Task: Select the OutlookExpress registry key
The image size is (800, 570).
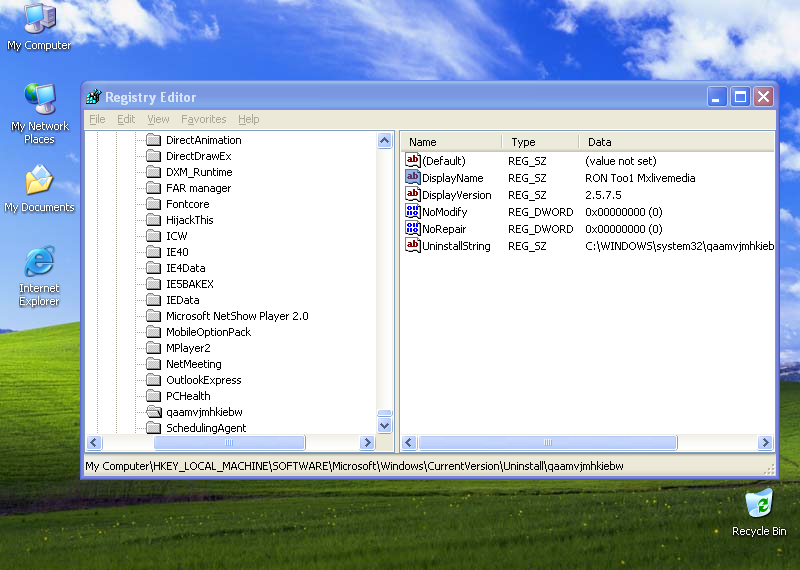Action: tap(204, 380)
